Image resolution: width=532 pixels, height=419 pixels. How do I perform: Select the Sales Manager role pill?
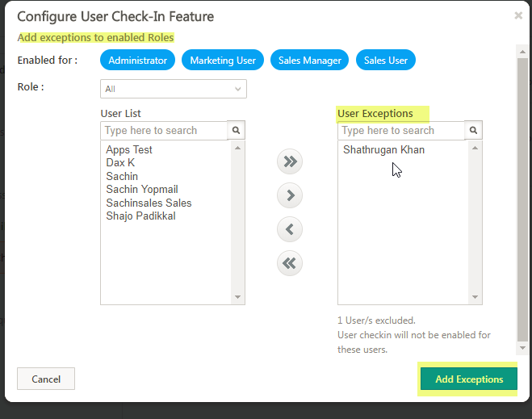tap(310, 61)
